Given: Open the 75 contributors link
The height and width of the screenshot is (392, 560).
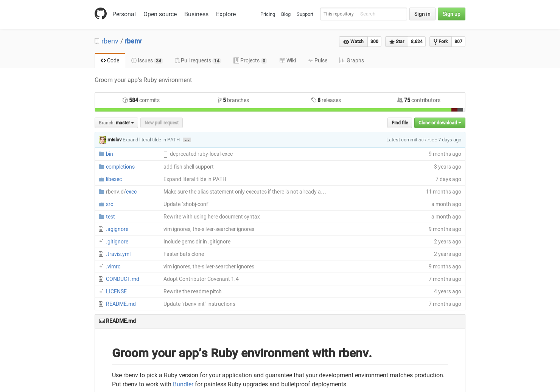Looking at the screenshot, I should 418,100.
